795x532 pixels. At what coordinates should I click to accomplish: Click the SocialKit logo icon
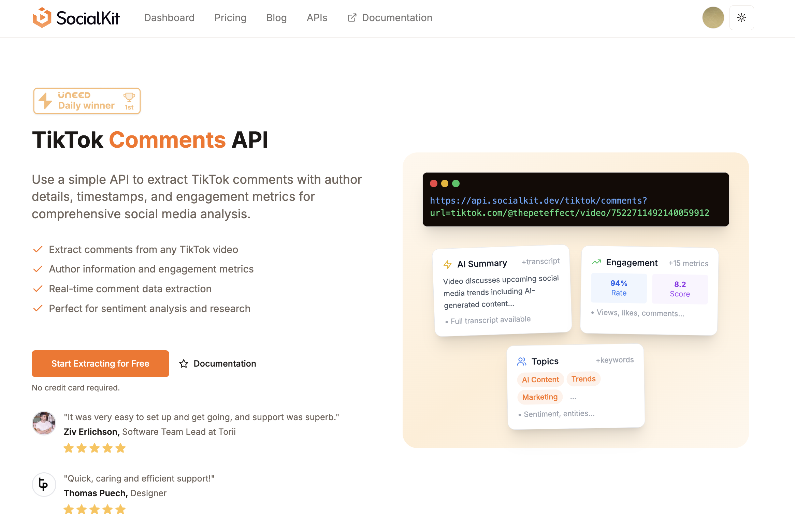42,17
